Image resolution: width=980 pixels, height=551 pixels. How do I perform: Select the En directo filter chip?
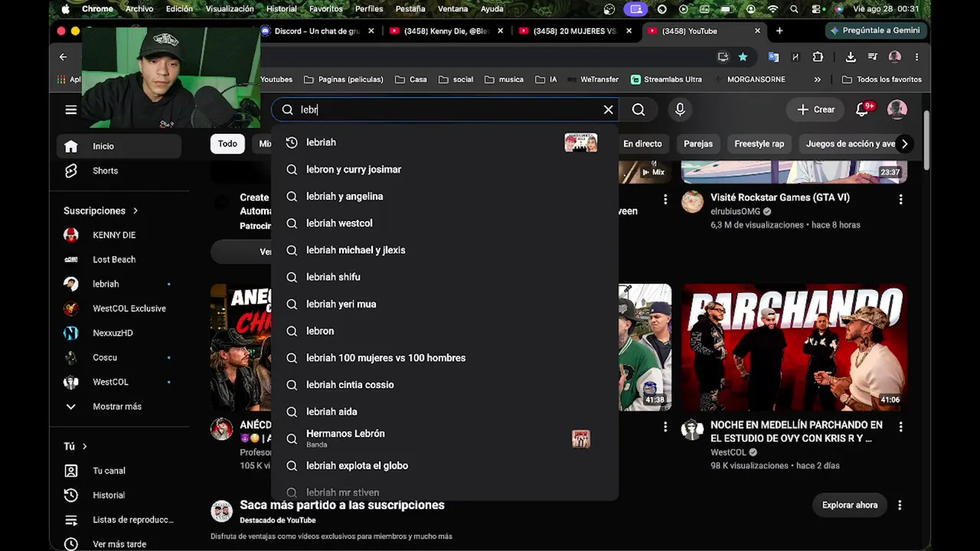point(642,144)
